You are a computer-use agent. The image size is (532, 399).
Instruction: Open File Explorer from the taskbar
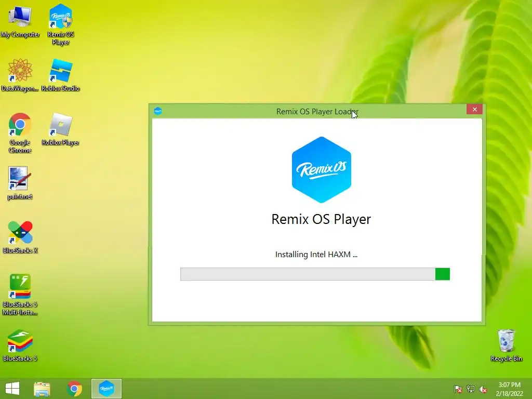click(x=42, y=389)
